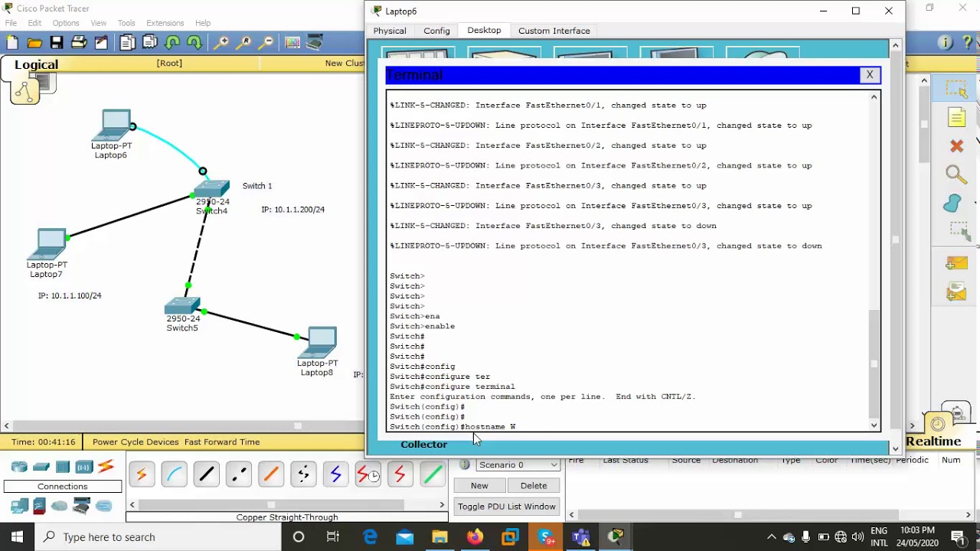This screenshot has height=551, width=980.
Task: Open the Switches device category
Action: coord(41,467)
